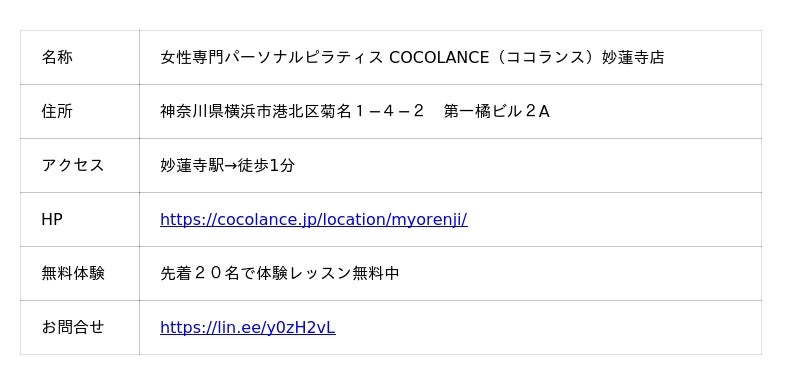Click the （ココランス） katakana reading
This screenshot has height=385, width=800.
point(545,57)
